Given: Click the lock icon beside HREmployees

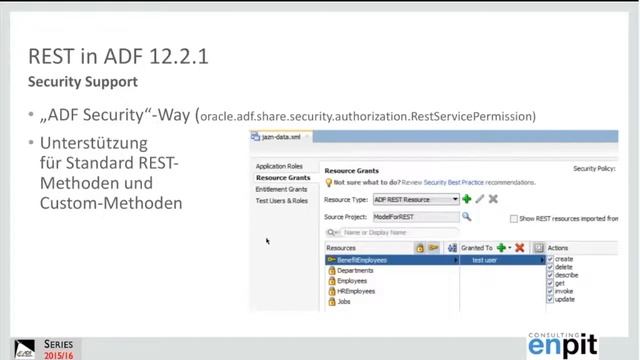Looking at the screenshot, I should [332, 291].
